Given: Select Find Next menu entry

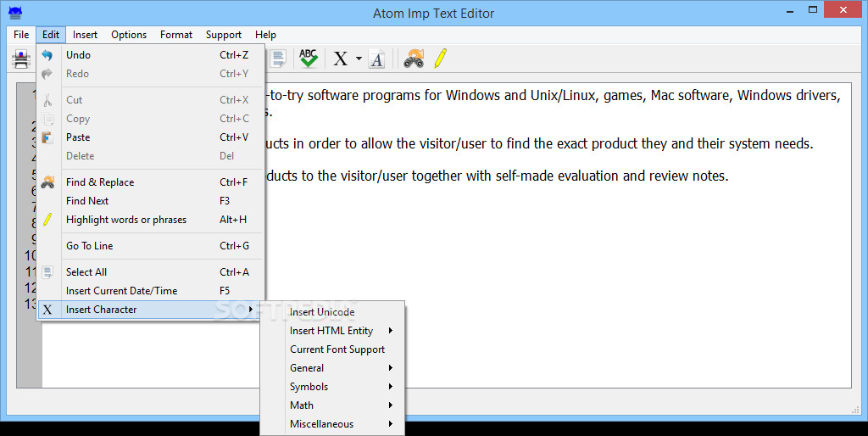Looking at the screenshot, I should 151,201.
